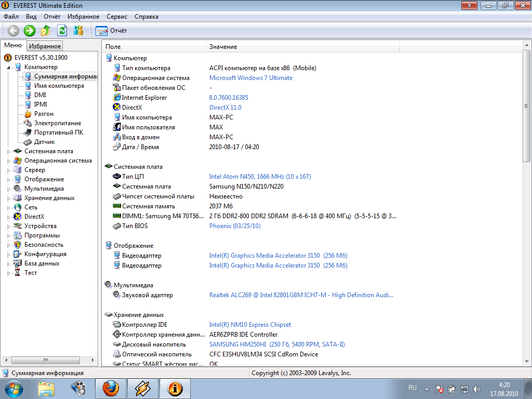Click the Устройства icon in the tree
The width and height of the screenshot is (532, 399).
point(18,226)
